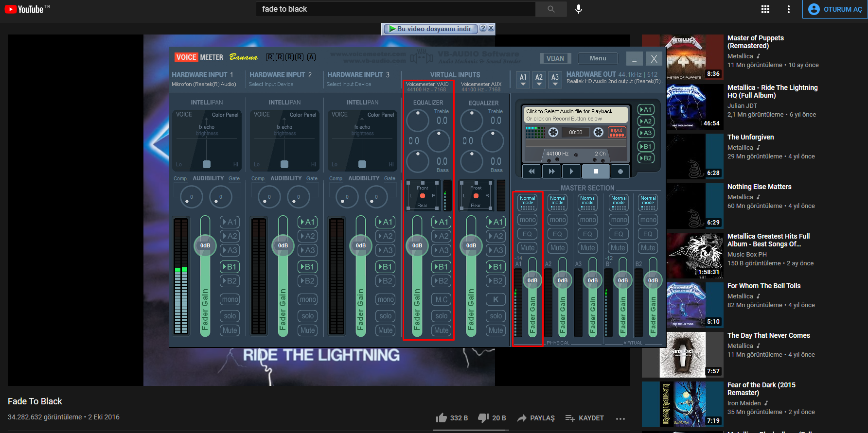
Task: Click the OTURUM AÇ sign-in button
Action: pyautogui.click(x=835, y=9)
